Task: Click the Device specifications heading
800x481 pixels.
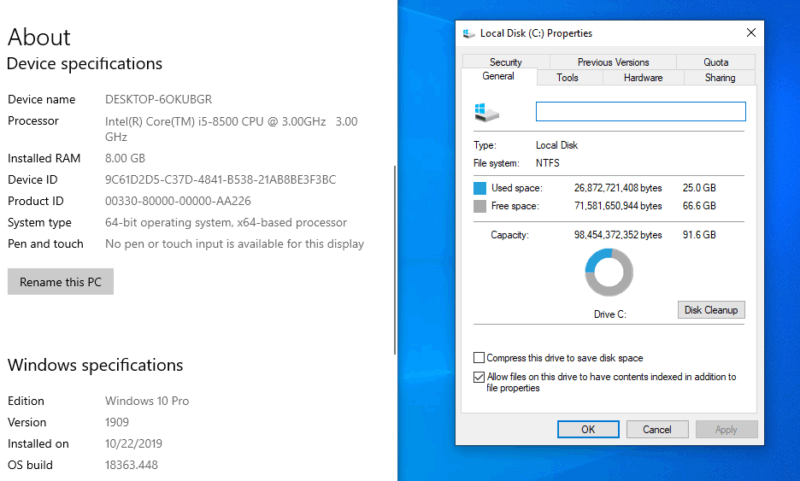Action: click(x=85, y=64)
